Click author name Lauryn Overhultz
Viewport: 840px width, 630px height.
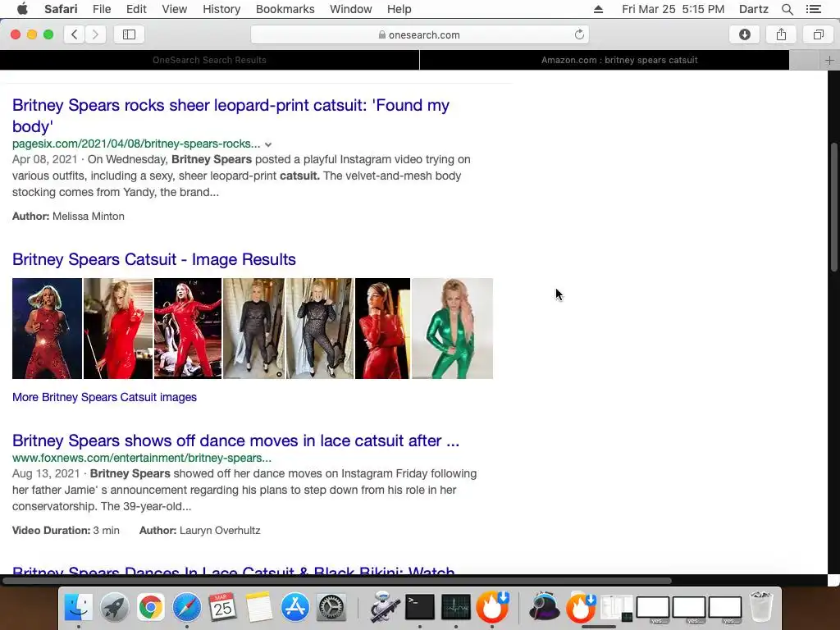click(x=220, y=531)
